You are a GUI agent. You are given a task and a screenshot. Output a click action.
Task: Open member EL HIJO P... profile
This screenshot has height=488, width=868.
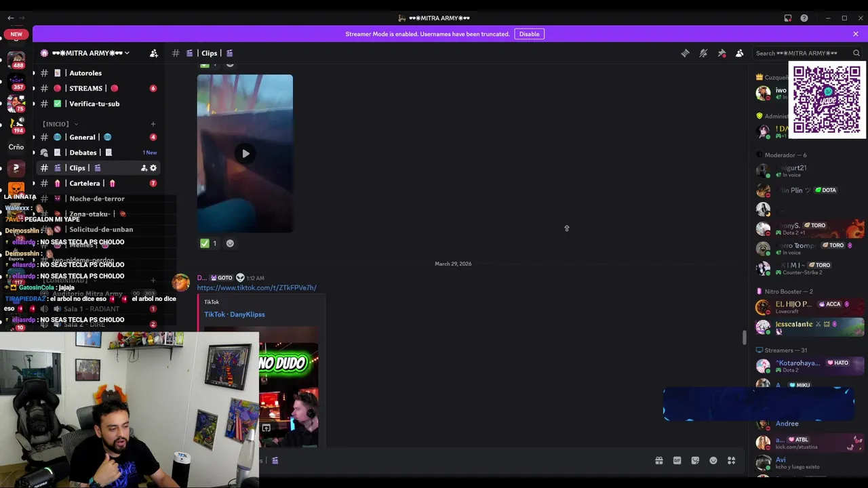(810, 307)
